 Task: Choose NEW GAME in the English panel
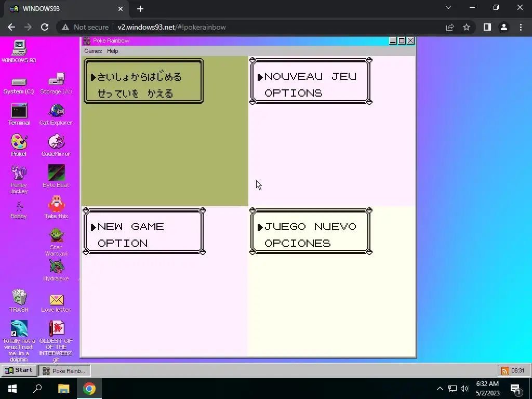(130, 227)
